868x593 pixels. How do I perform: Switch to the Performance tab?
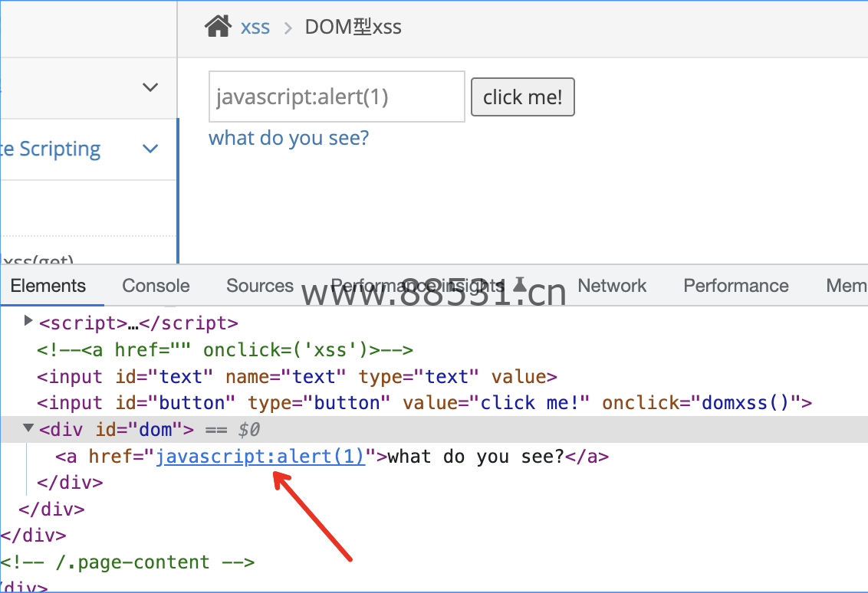coord(735,286)
